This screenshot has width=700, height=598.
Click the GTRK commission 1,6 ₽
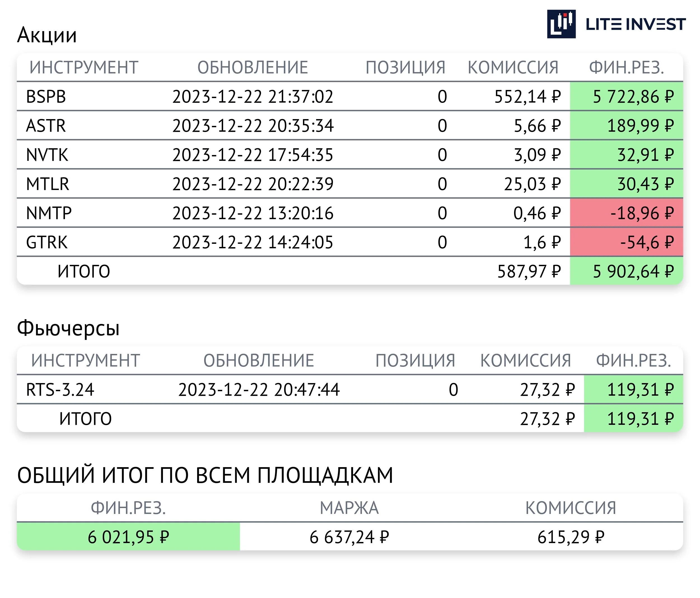click(542, 242)
